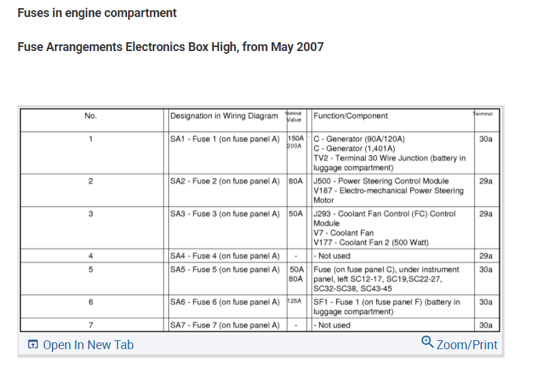Click row number '4' in the table
The width and height of the screenshot is (539, 392).
pos(91,256)
